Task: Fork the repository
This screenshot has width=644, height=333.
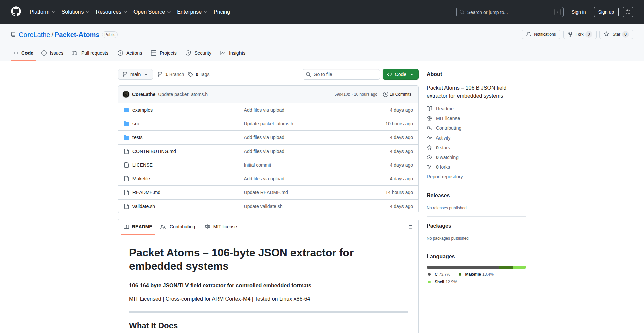Action: tap(579, 34)
